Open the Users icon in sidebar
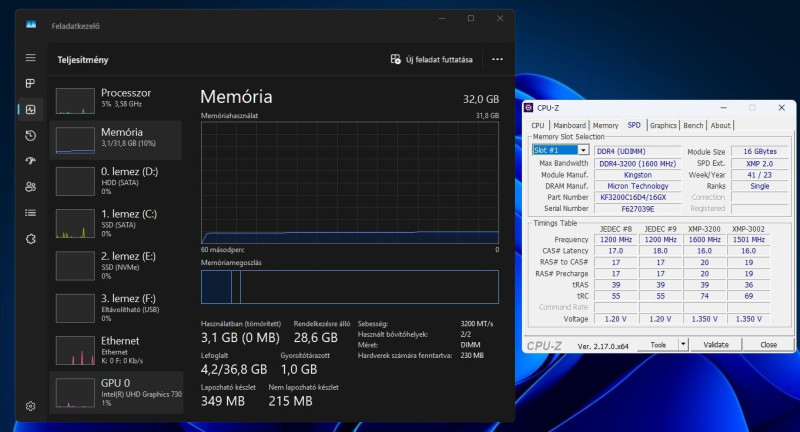The width and height of the screenshot is (800, 432). pos(31,187)
